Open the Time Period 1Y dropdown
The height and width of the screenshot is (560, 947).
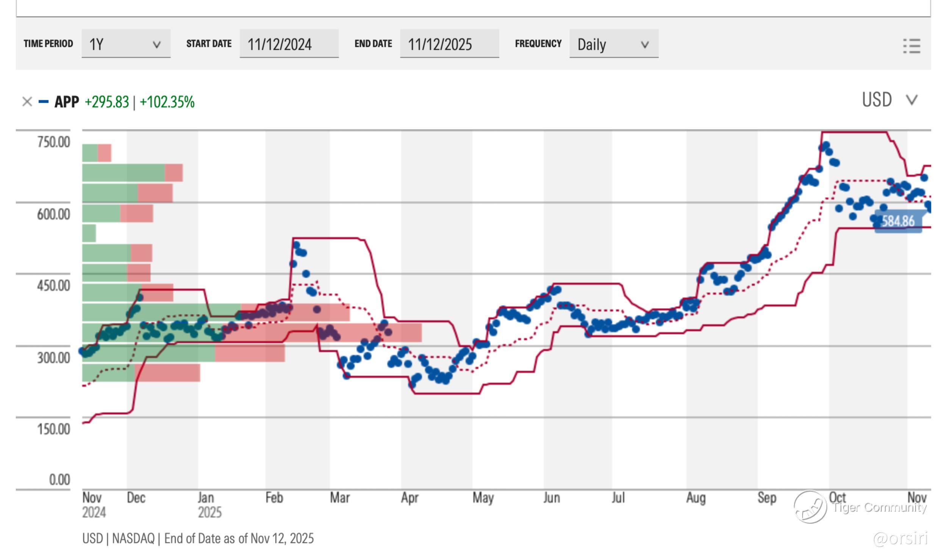(126, 44)
